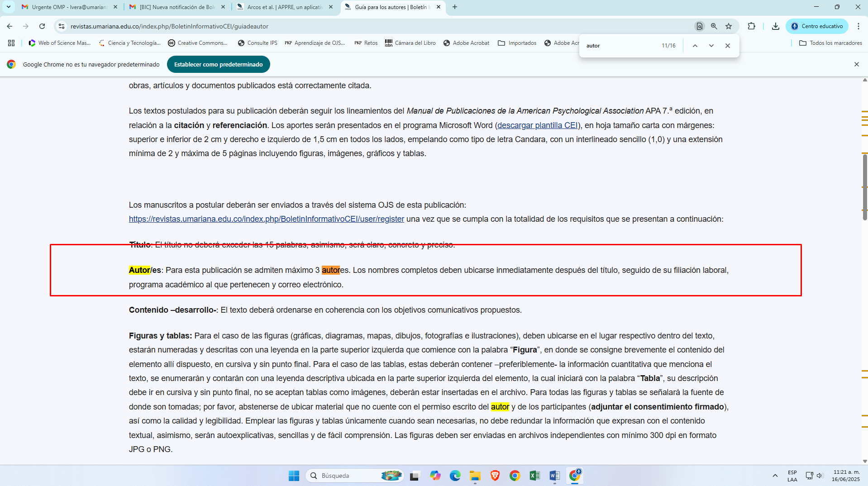Expand hidden system tray icons

(x=775, y=476)
